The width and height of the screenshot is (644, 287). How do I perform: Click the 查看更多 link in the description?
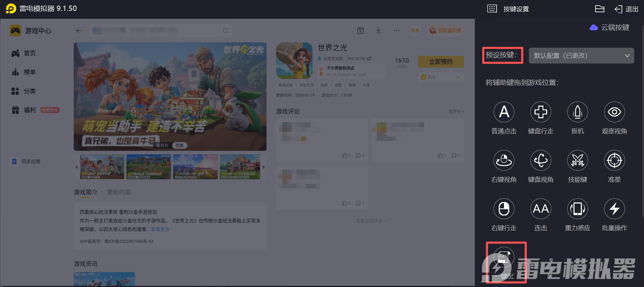160,229
